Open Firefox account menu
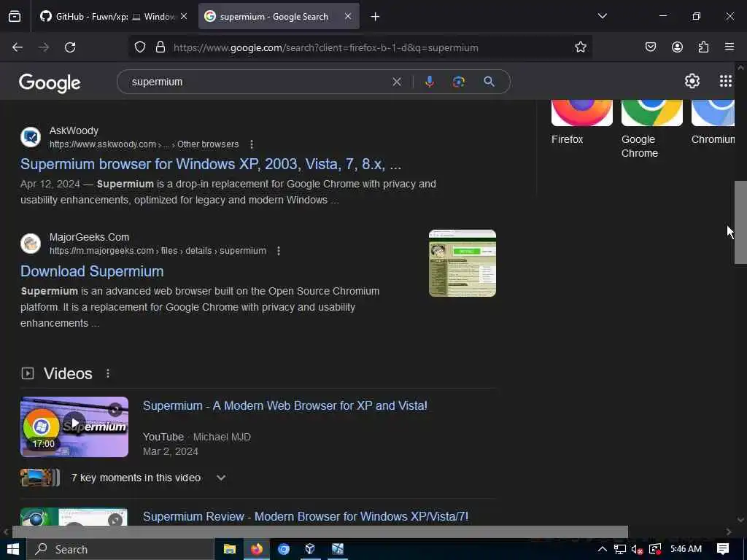The height and width of the screenshot is (560, 747). point(677,47)
